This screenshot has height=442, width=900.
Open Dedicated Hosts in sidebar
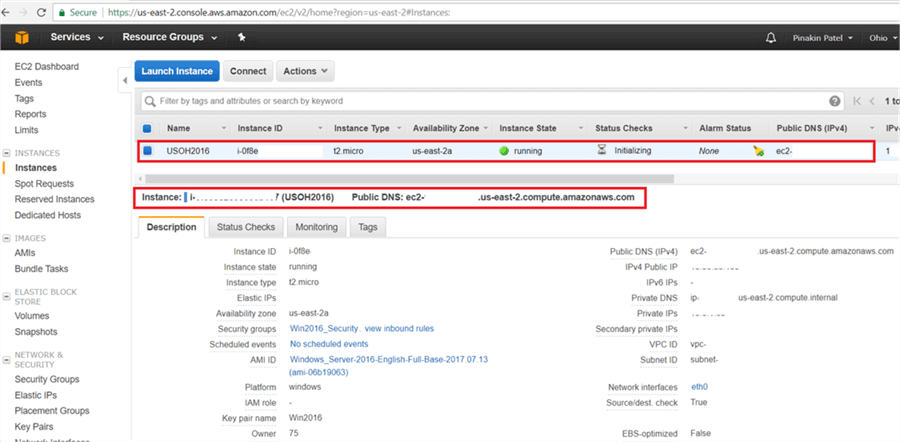click(x=48, y=215)
